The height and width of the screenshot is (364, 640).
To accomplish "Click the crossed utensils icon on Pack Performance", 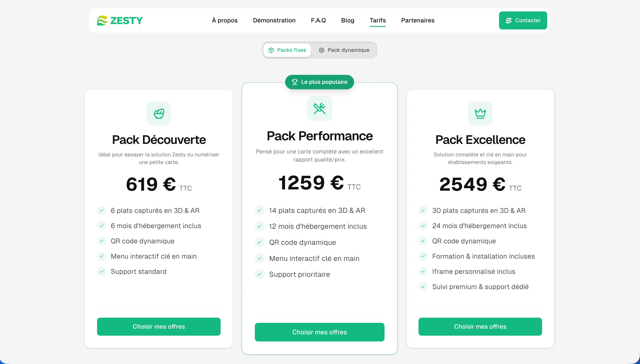I will pyautogui.click(x=320, y=109).
